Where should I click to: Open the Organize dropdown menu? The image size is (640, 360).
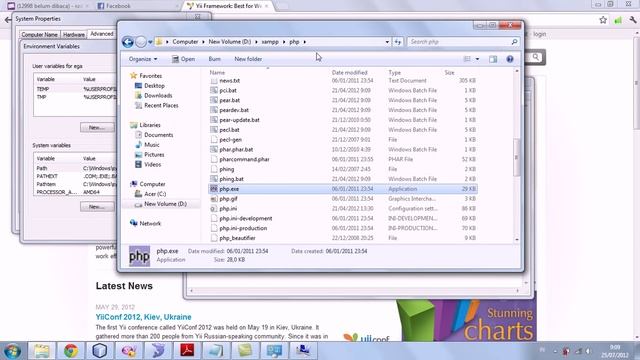pyautogui.click(x=143, y=59)
